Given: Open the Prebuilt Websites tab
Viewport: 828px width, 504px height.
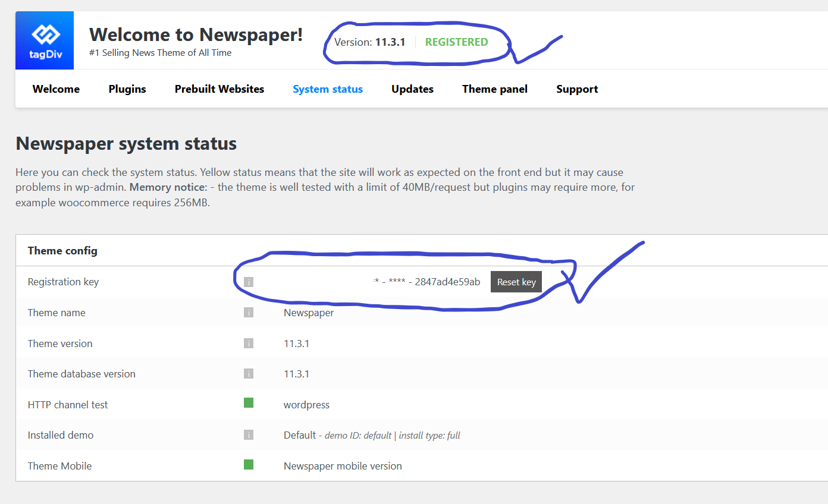Looking at the screenshot, I should point(219,89).
